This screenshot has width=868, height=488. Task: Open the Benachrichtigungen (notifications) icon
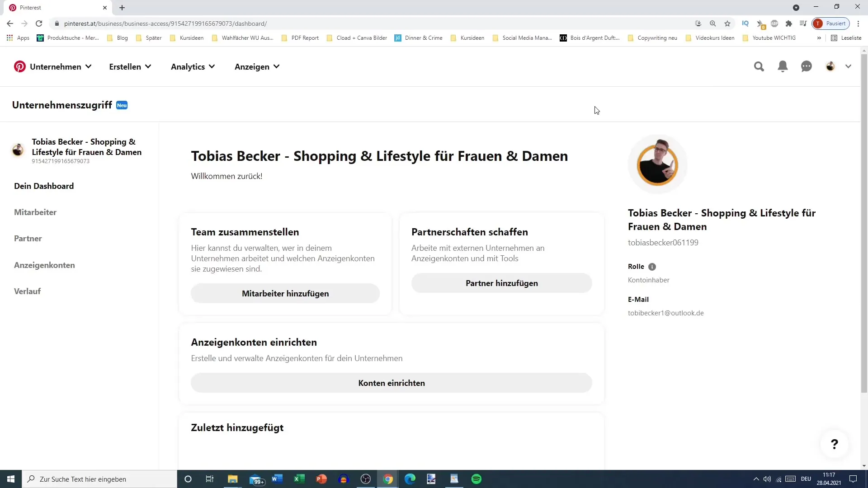pyautogui.click(x=783, y=66)
